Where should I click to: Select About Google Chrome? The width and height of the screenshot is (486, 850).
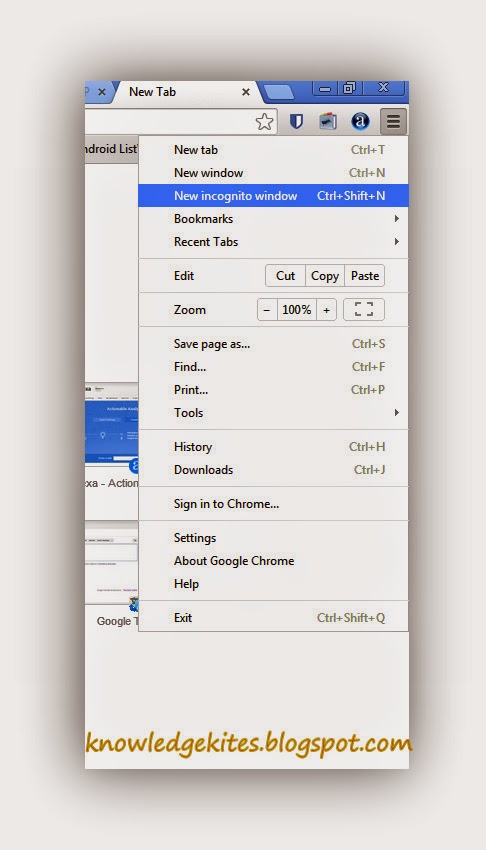[x=274, y=561]
